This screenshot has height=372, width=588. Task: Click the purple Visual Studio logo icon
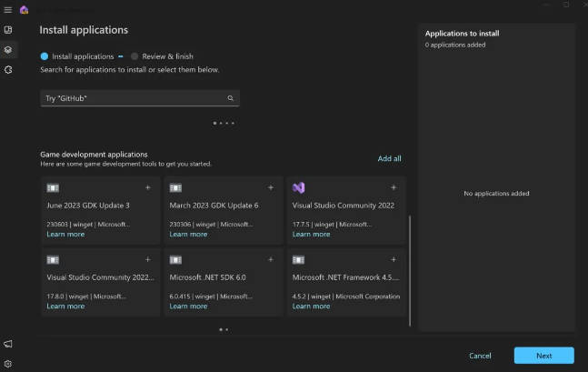coord(298,187)
